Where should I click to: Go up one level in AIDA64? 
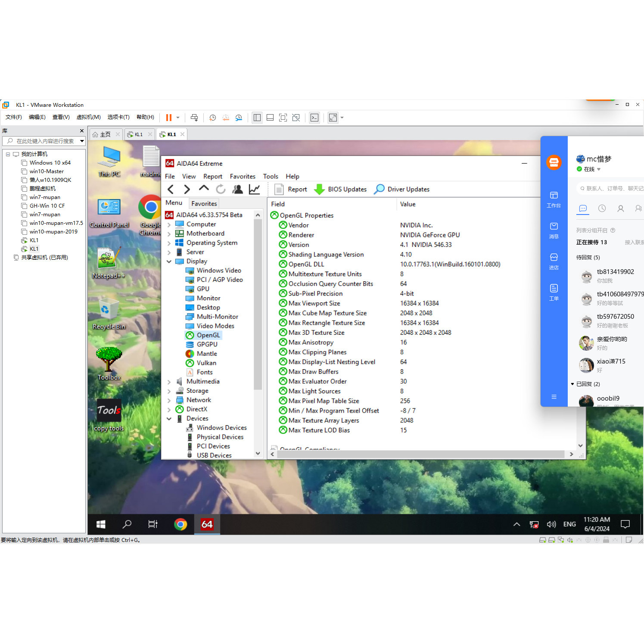pos(204,188)
